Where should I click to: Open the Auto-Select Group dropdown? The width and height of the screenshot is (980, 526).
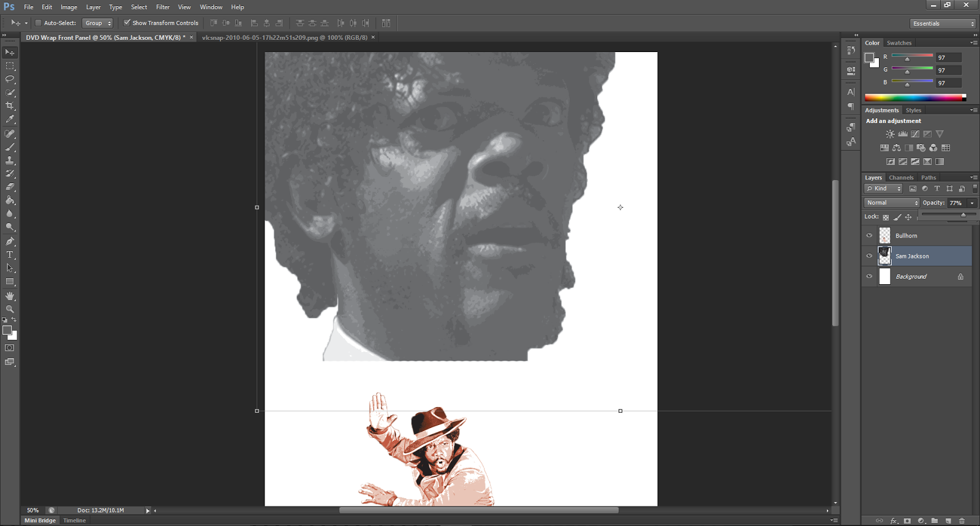pos(97,23)
